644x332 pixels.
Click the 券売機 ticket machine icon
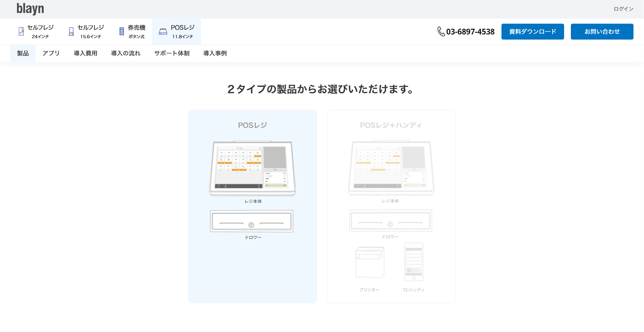(x=122, y=31)
